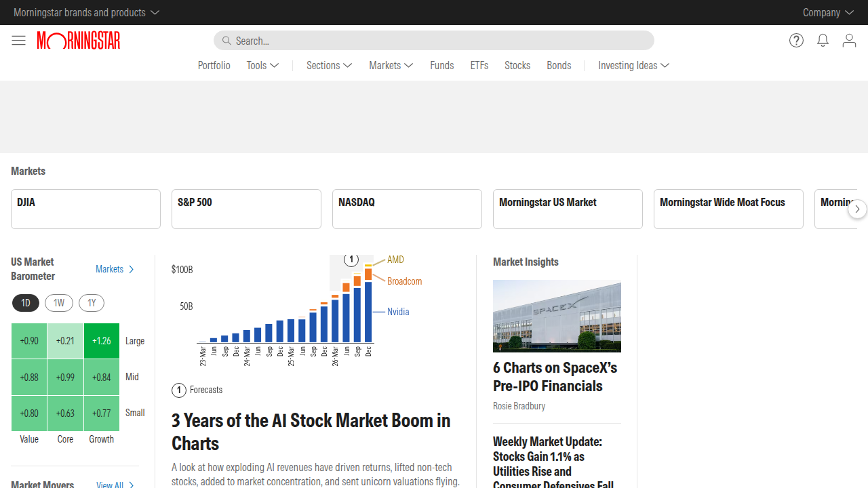Open the Investing Ideas dropdown
Viewport: 868px width, 488px height.
634,65
